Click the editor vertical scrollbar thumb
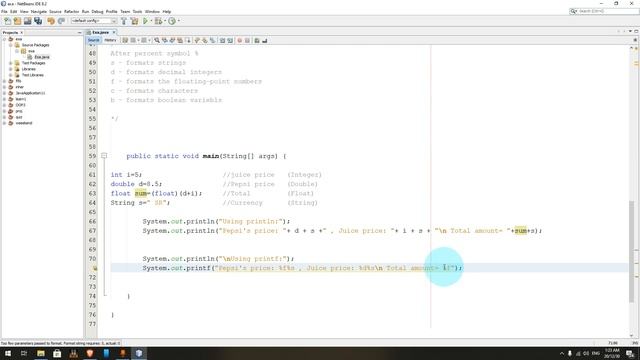This screenshot has width=640, height=360. pyautogui.click(x=632, y=251)
